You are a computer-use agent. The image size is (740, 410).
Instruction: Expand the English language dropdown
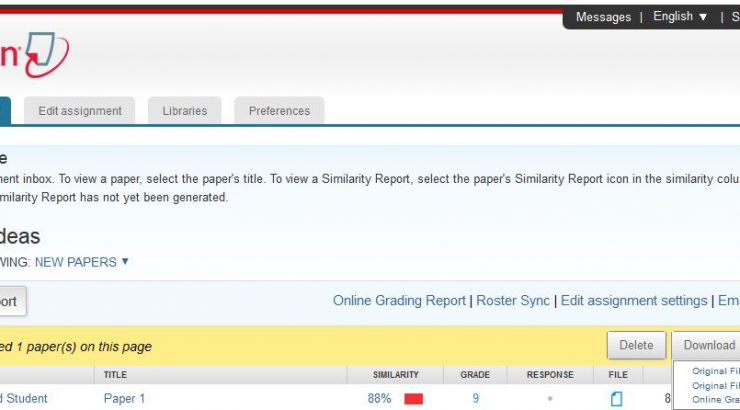tap(680, 17)
